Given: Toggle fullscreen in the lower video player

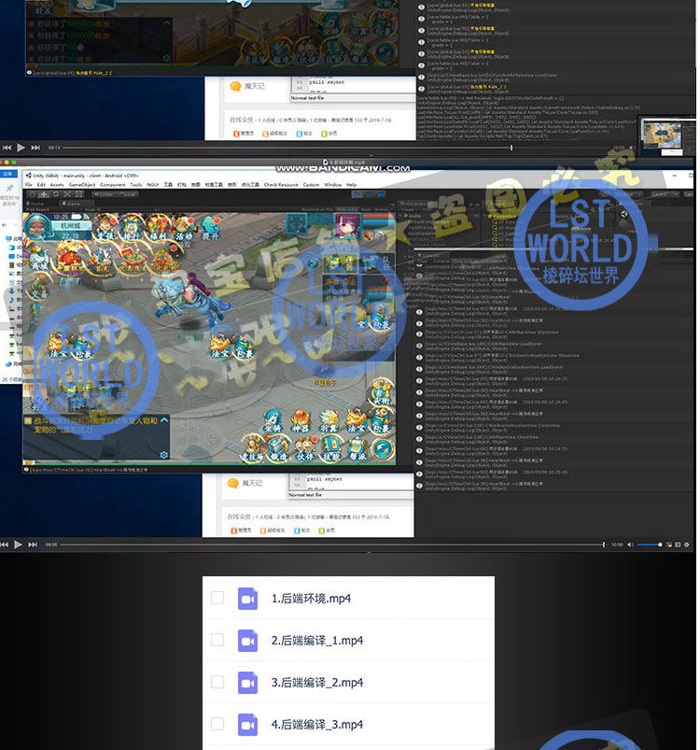Looking at the screenshot, I should 678,545.
